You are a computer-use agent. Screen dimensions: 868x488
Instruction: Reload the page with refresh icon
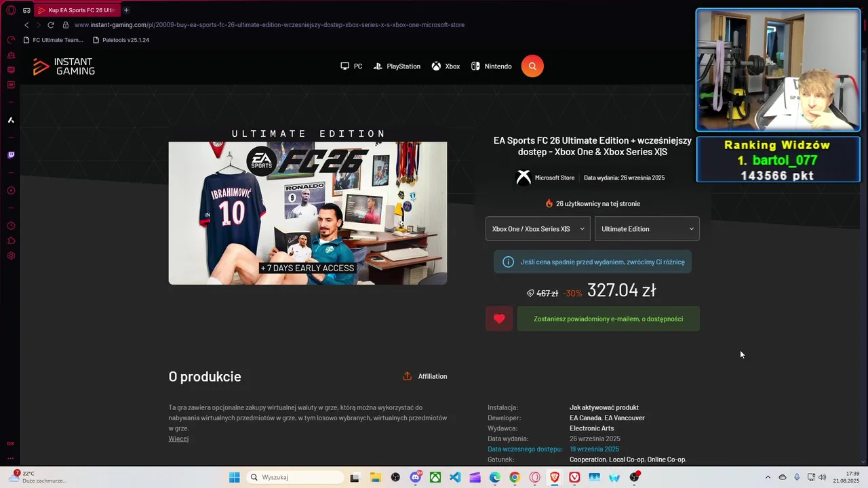tap(51, 25)
